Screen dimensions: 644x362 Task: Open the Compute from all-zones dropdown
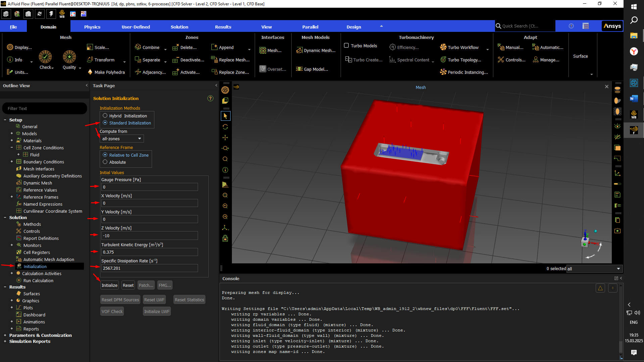click(122, 139)
